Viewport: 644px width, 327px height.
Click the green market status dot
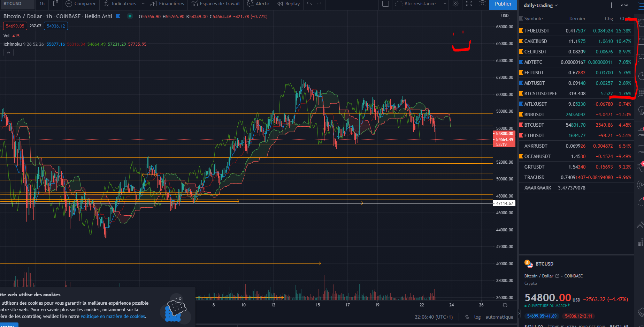coord(130,16)
